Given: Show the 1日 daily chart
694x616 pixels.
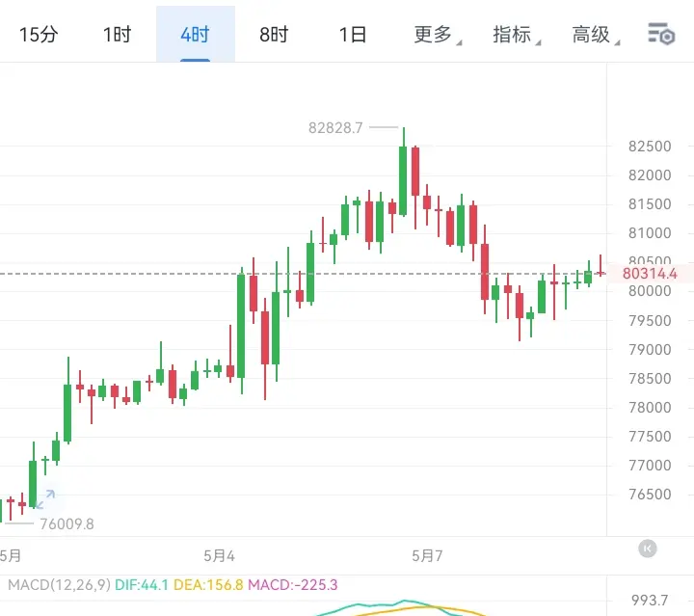Looking at the screenshot, I should pos(353,35).
